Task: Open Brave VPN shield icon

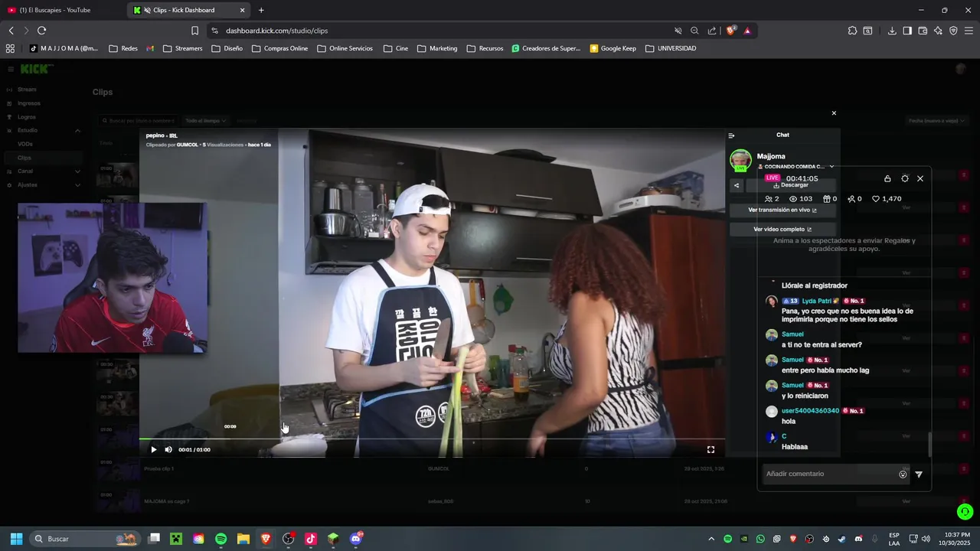Action: tap(953, 31)
